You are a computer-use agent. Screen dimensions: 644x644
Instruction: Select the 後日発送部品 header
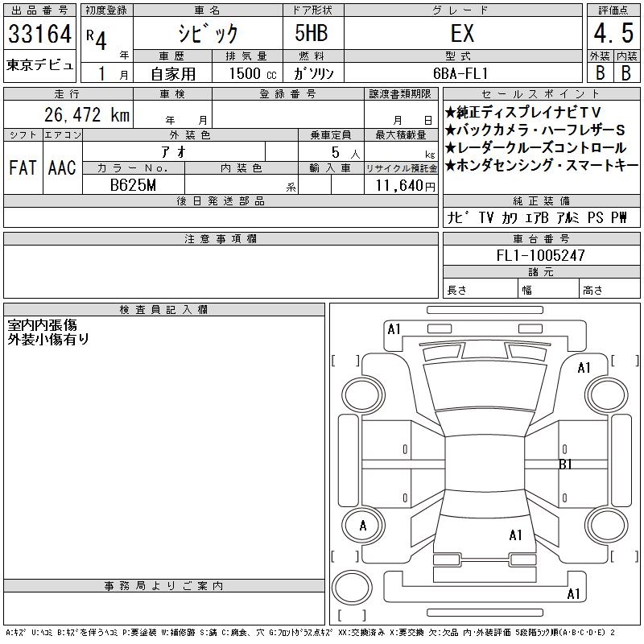(x=221, y=200)
